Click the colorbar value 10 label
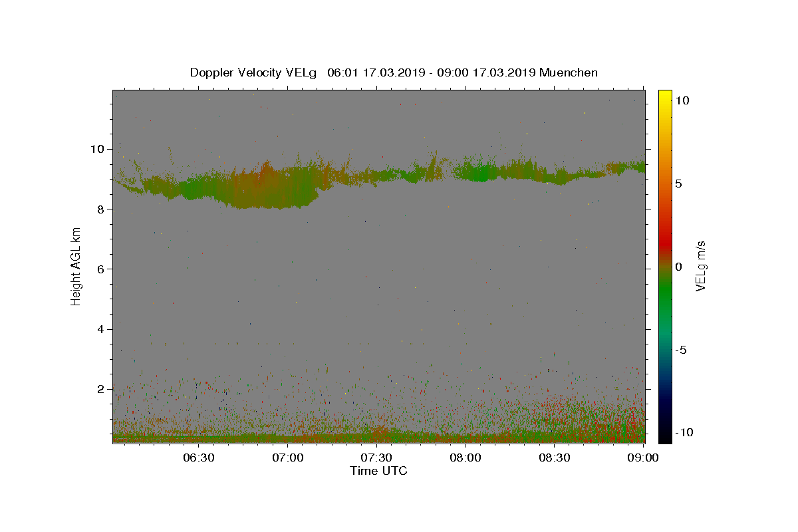 pyautogui.click(x=682, y=100)
